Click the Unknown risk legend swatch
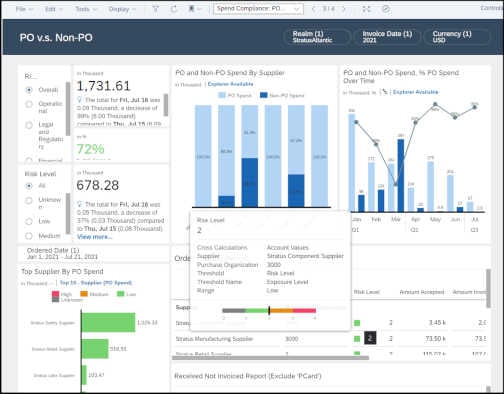 click(x=55, y=299)
